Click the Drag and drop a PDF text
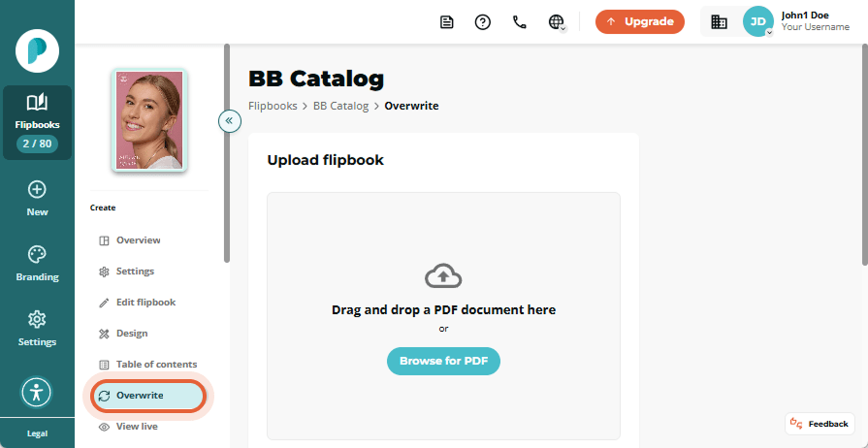 point(443,309)
